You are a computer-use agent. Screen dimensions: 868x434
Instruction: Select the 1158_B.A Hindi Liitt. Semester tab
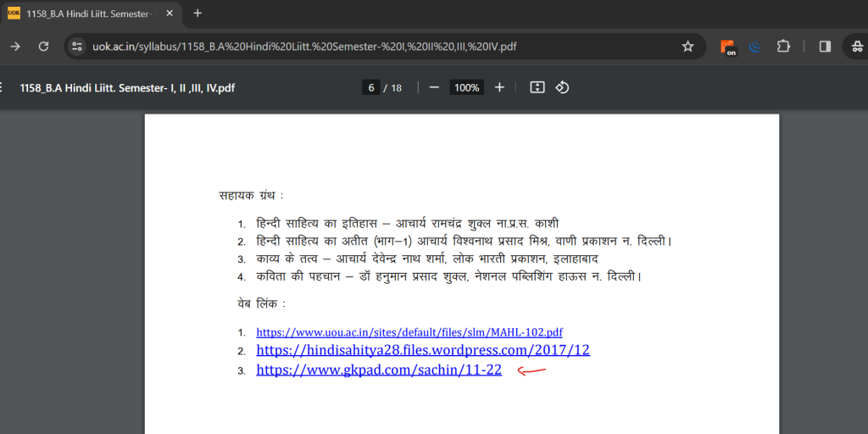coord(91,14)
